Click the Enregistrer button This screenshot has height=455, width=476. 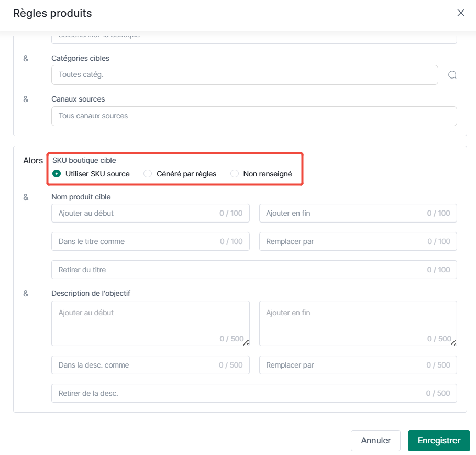coord(439,440)
